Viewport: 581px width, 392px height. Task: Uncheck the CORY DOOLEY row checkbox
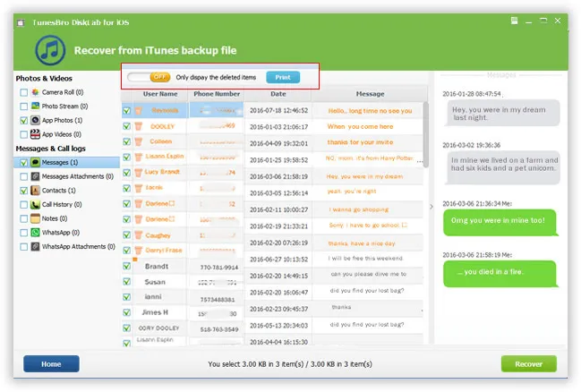point(127,328)
